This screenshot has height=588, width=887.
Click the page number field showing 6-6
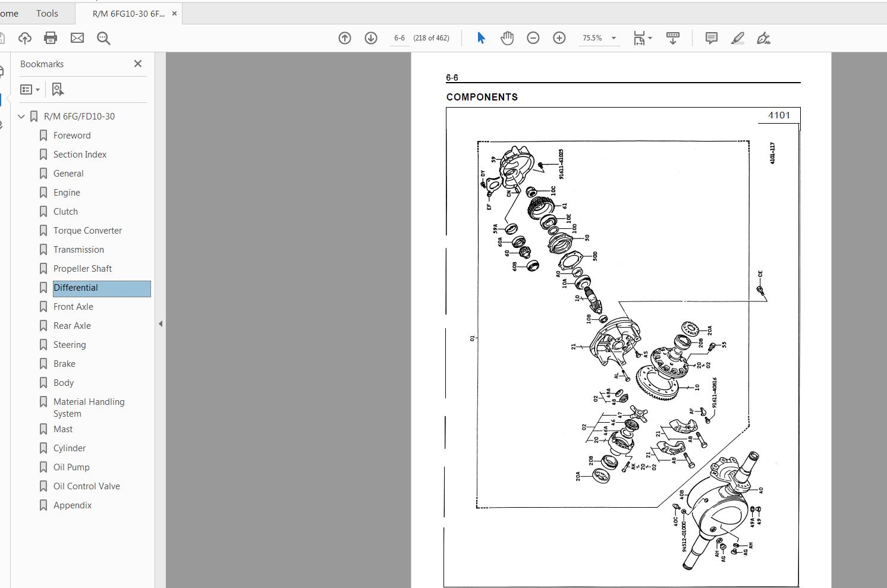tap(399, 38)
